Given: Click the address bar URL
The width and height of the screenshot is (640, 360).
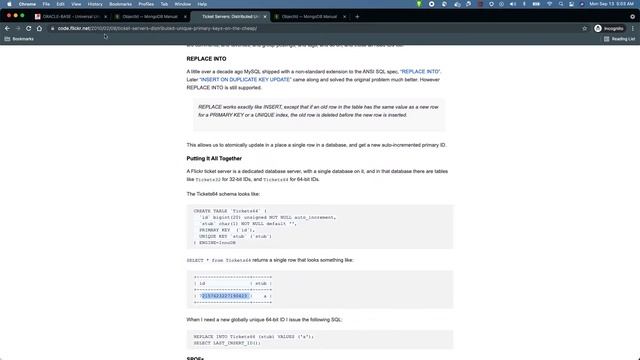Looking at the screenshot, I should point(157,29).
